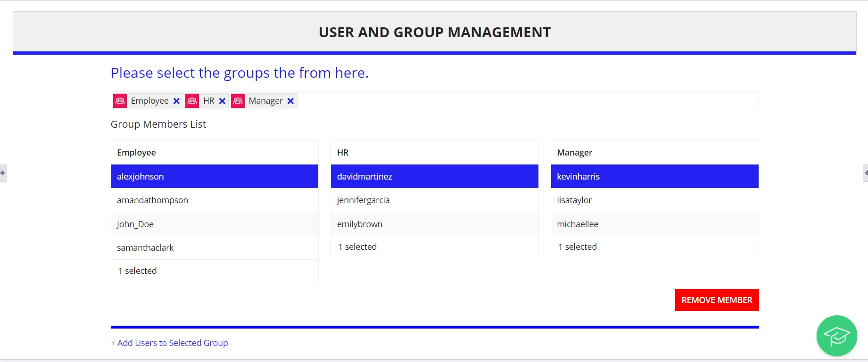868x362 pixels.
Task: Expand the left side panel arrow
Action: pos(3,173)
